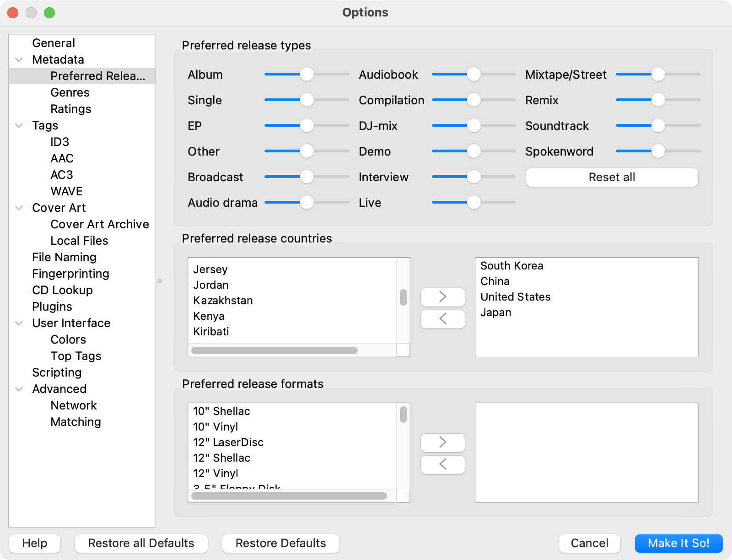Collapse the Cover Art tree section

(x=19, y=208)
